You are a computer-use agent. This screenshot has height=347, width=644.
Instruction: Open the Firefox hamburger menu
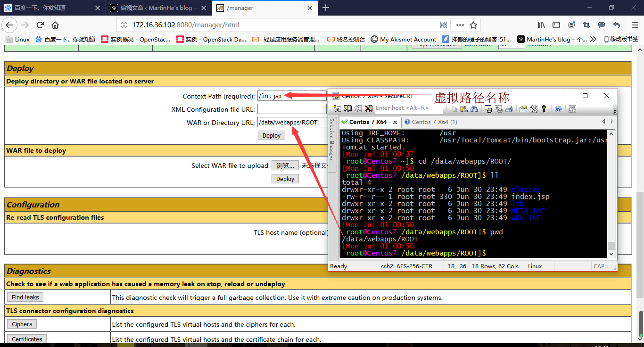tap(635, 25)
